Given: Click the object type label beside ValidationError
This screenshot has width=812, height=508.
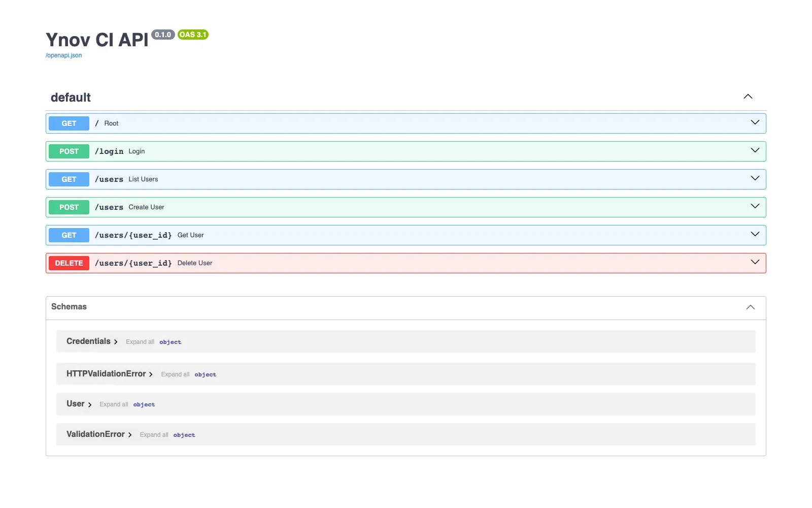Looking at the screenshot, I should 184,435.
